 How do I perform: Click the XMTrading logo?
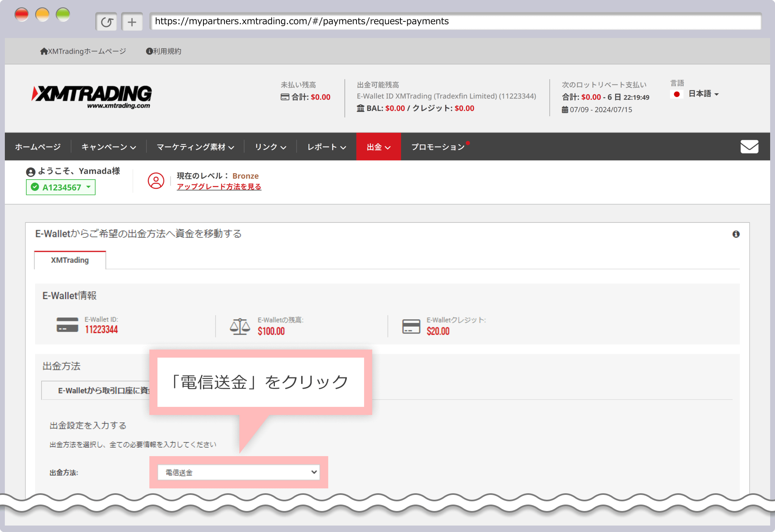point(92,97)
